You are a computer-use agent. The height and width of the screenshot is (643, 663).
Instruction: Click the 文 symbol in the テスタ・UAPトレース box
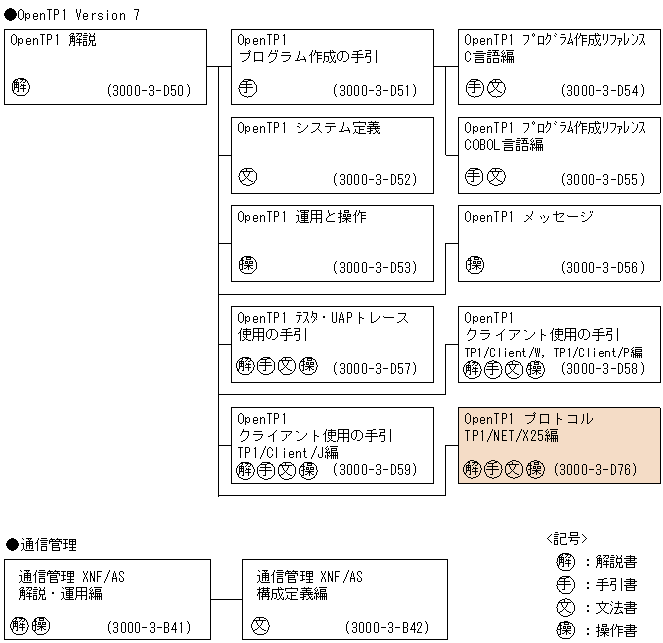tap(287, 366)
